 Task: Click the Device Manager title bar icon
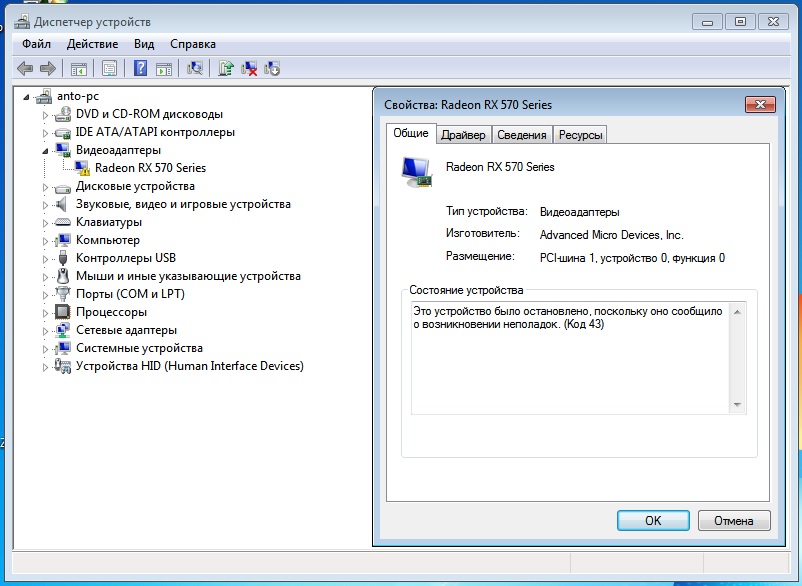(22, 21)
